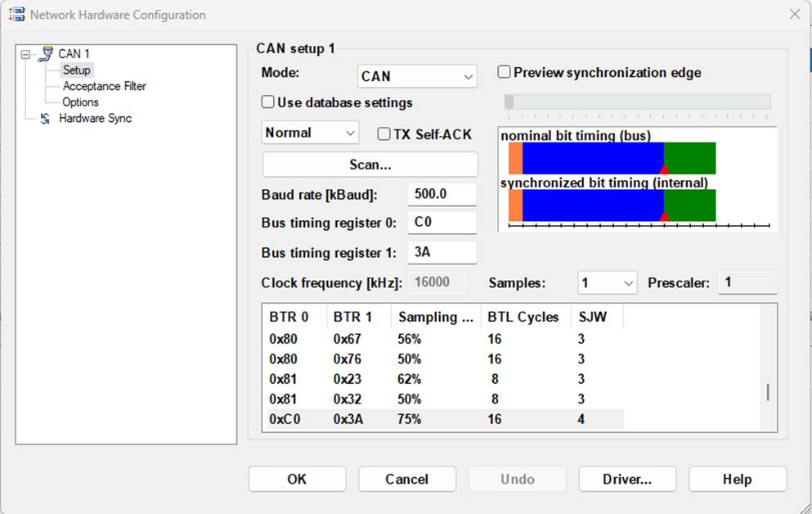
Task: Click the Scan... button
Action: point(370,165)
